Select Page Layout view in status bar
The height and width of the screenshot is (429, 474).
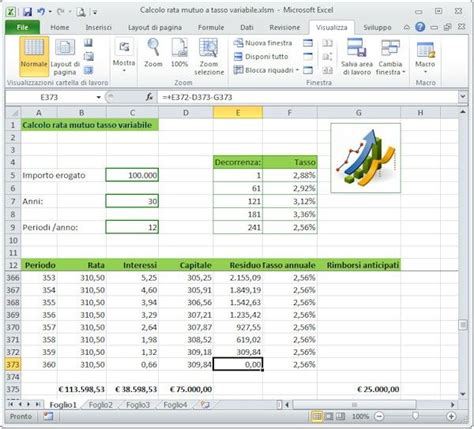click(329, 416)
